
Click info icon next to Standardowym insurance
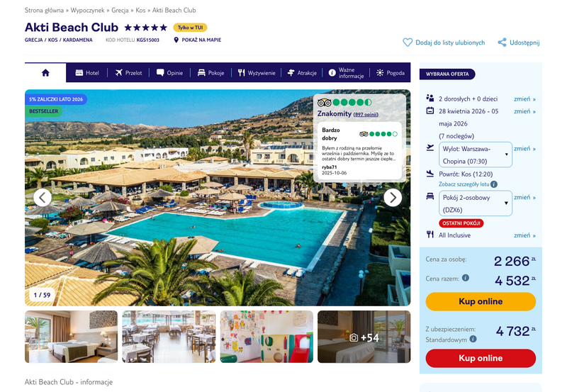click(473, 339)
